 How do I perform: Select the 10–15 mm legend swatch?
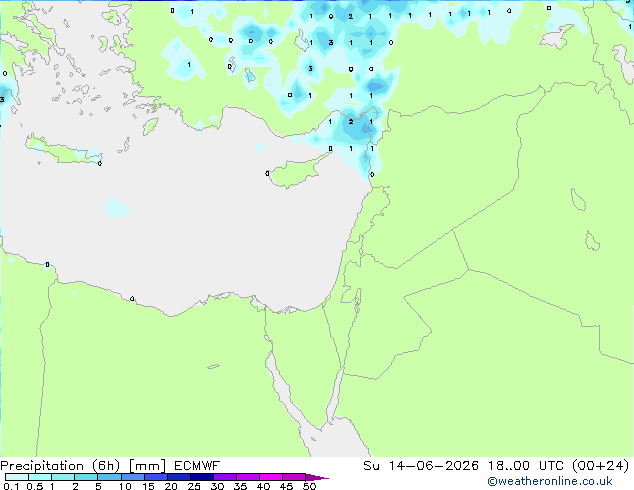132,477
